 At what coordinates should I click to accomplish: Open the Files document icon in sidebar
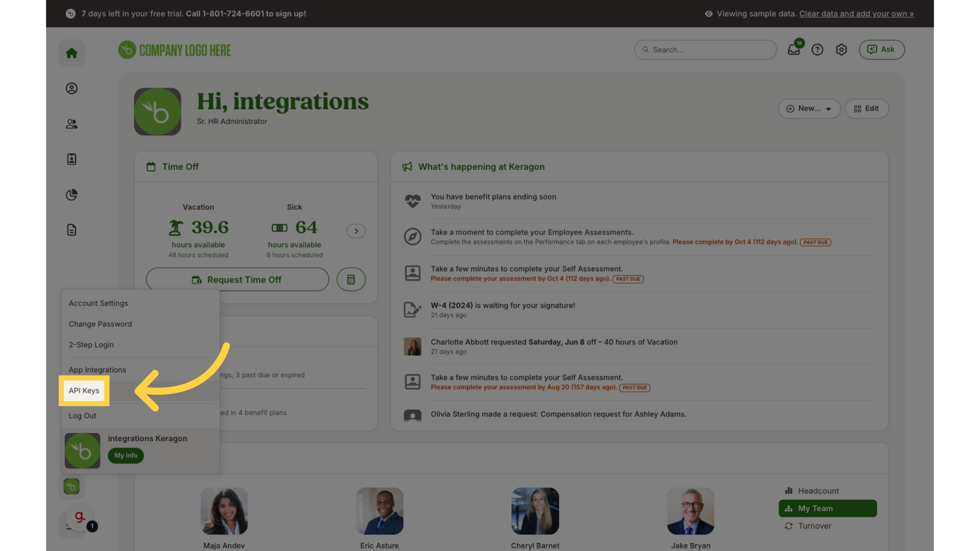pos(71,230)
